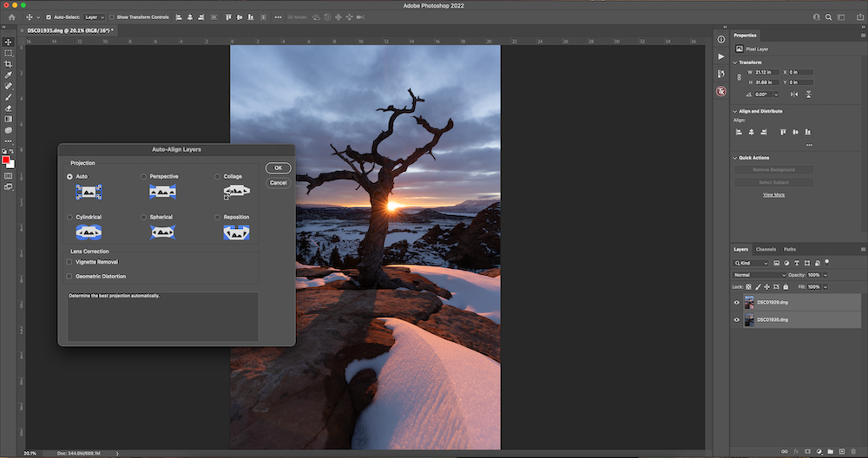
Task: Click OK in Auto-Align Layers dialog
Action: click(278, 167)
